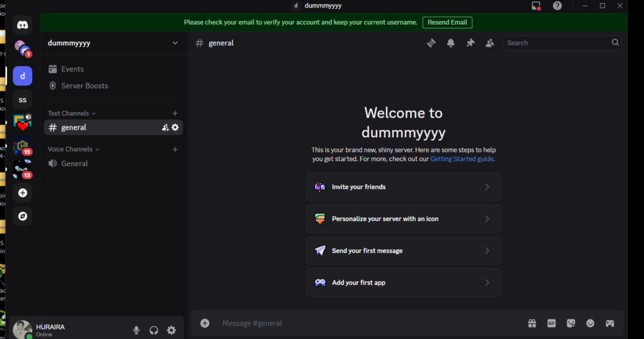Viewport: 644px width, 339px height.
Task: Select the 'd' dummmyyyy server icon
Action: click(x=23, y=76)
